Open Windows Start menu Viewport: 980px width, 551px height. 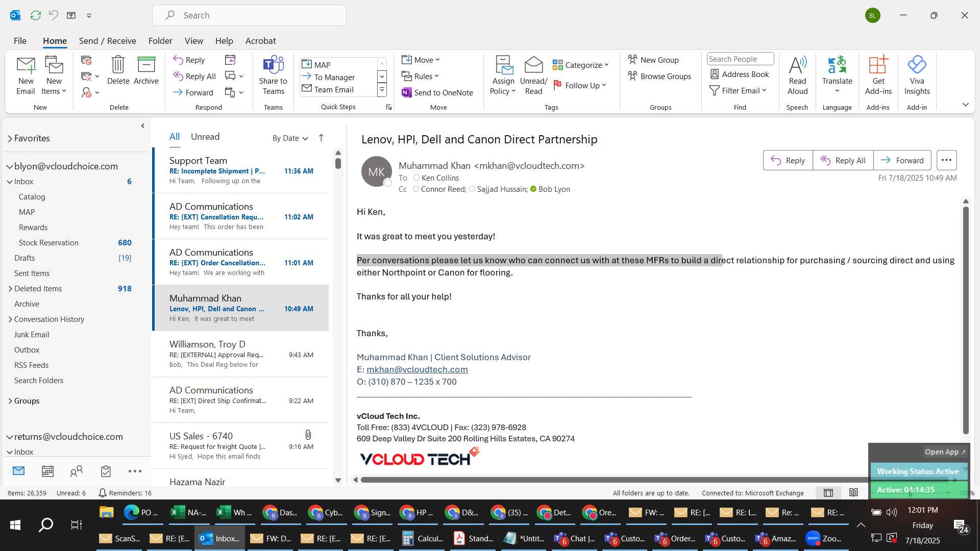(15, 524)
